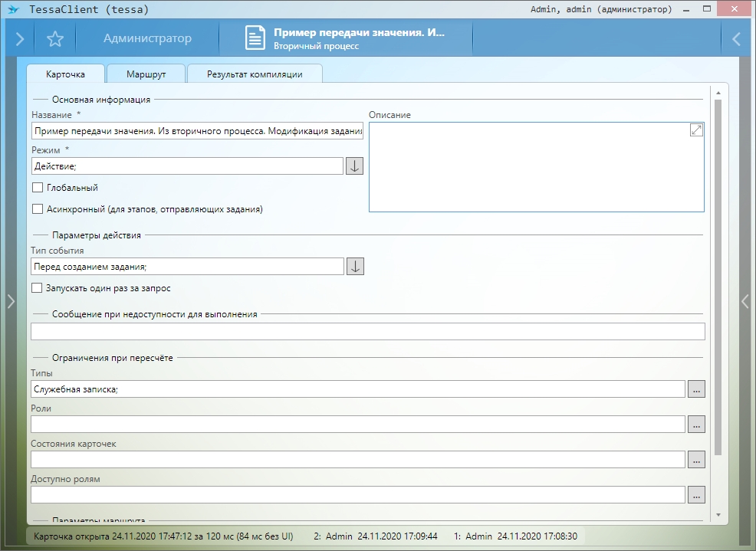Enable the Глобальный checkbox
Image resolution: width=756 pixels, height=551 pixels.
[38, 188]
